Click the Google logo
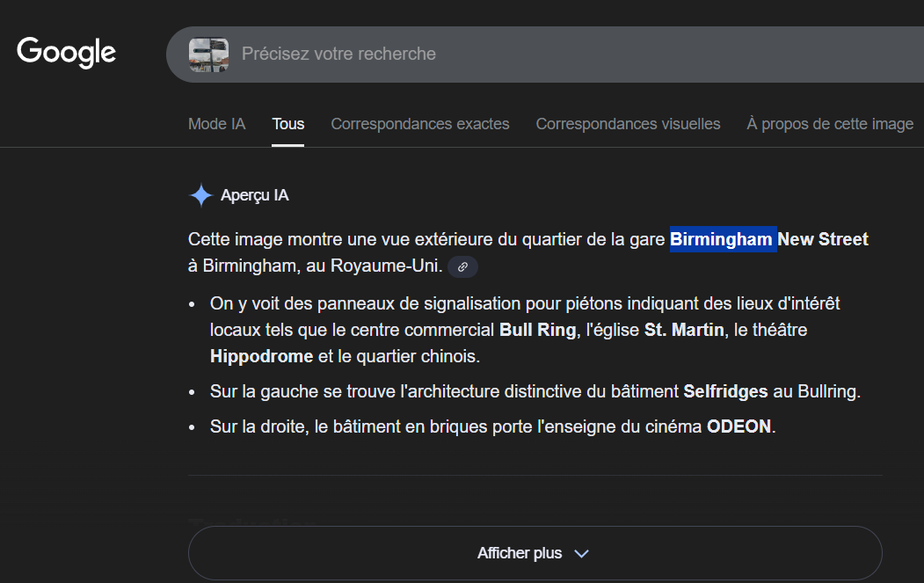 pyautogui.click(x=66, y=52)
